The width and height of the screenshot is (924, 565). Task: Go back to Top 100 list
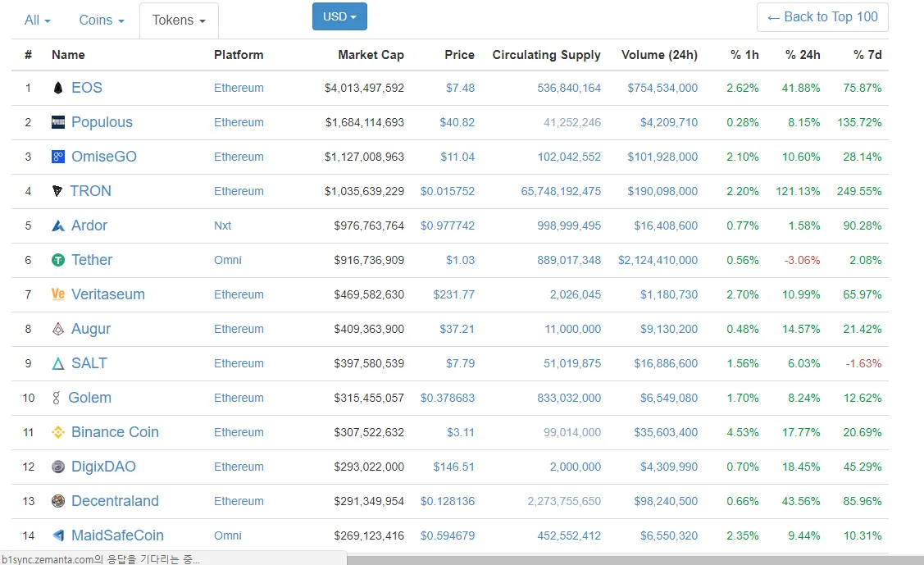click(822, 17)
